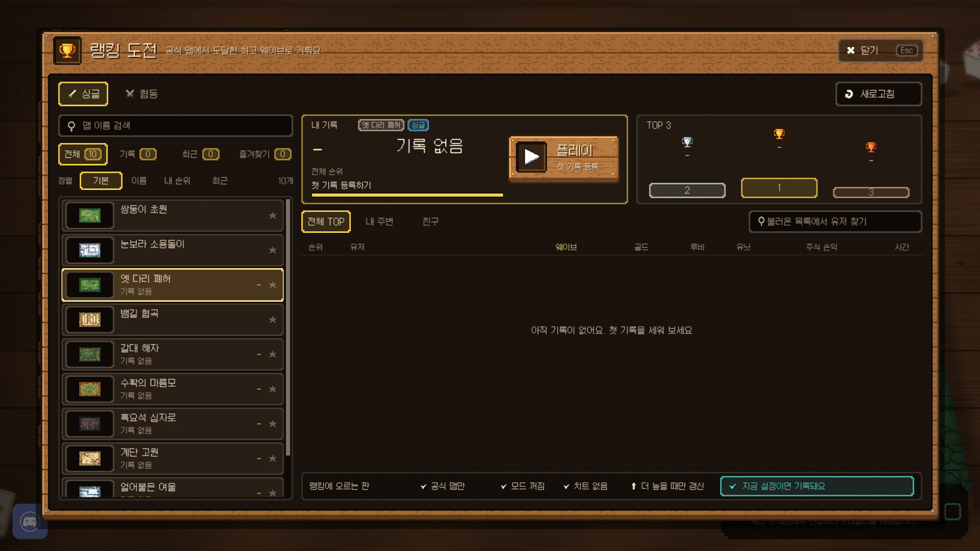Switch to 협동 mode
Screen dimensions: 980x551
[141, 94]
